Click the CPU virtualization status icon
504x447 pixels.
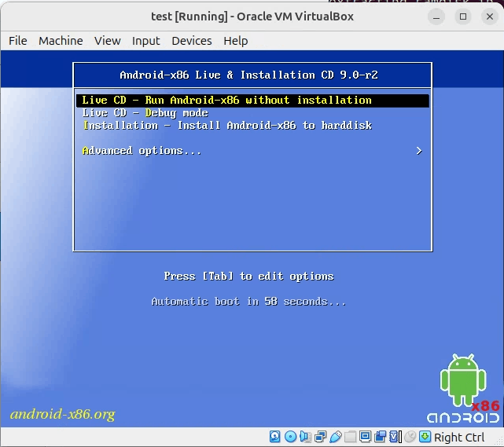[395, 437]
